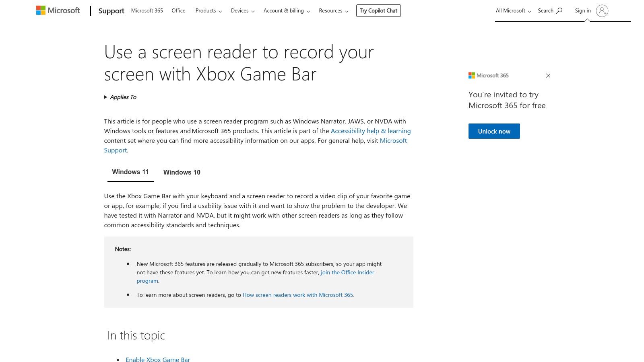The height and width of the screenshot is (362, 644).
Task: Expand the Account & billing dropdown
Action: (286, 11)
